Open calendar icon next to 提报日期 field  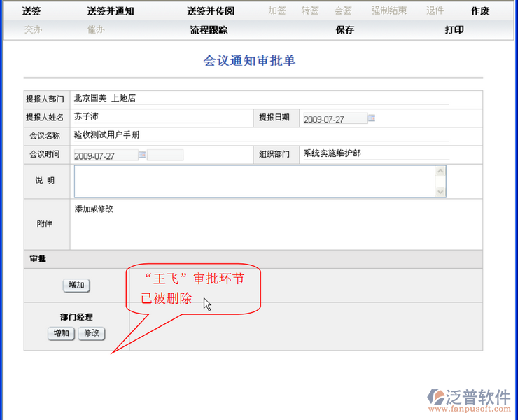pos(372,118)
